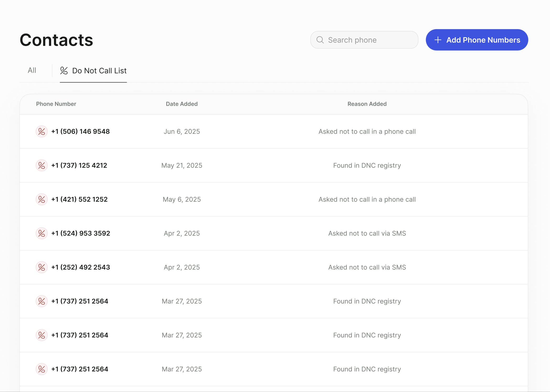
Task: Click Asked not to call via SMS for +1 (524) 953 3592
Action: click(367, 233)
